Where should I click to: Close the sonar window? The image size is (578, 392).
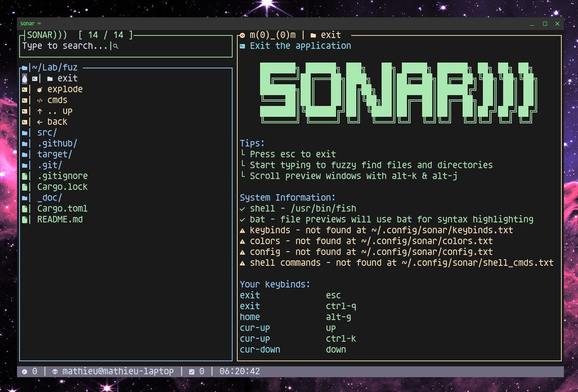(557, 24)
